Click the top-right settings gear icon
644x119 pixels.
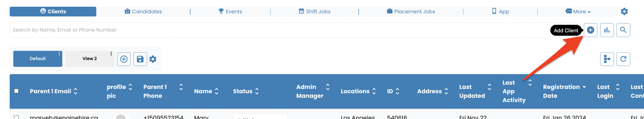624,11
